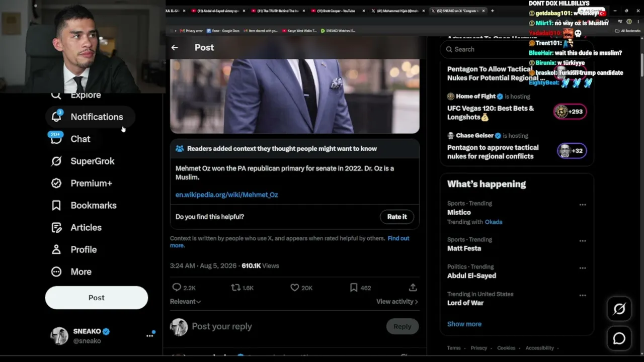Viewport: 644px width, 362px height.
Task: Open Privacy error bookmark
Action: coord(192,31)
